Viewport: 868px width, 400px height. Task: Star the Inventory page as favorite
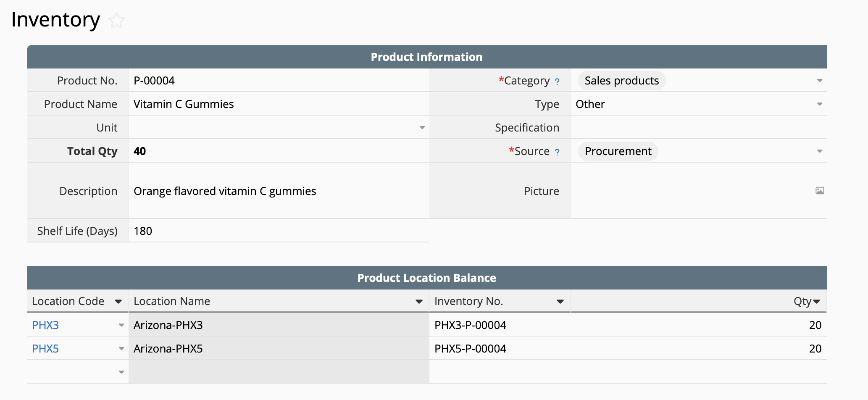[x=116, y=21]
